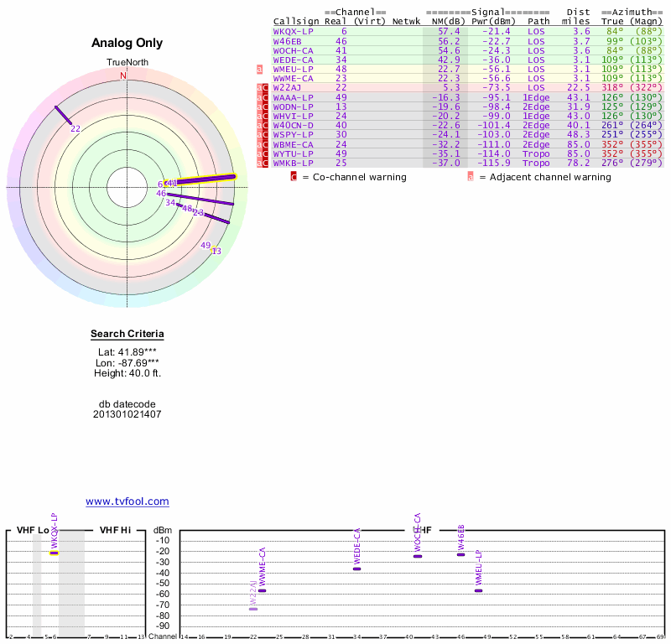This screenshot has width=671, height=644.
Task: Click the 57.4 NM value for WKQX-LP
Action: (449, 32)
